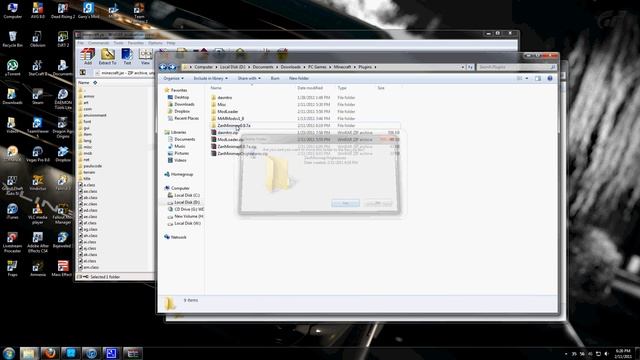
Task: Click the New folder button
Action: [x=299, y=78]
